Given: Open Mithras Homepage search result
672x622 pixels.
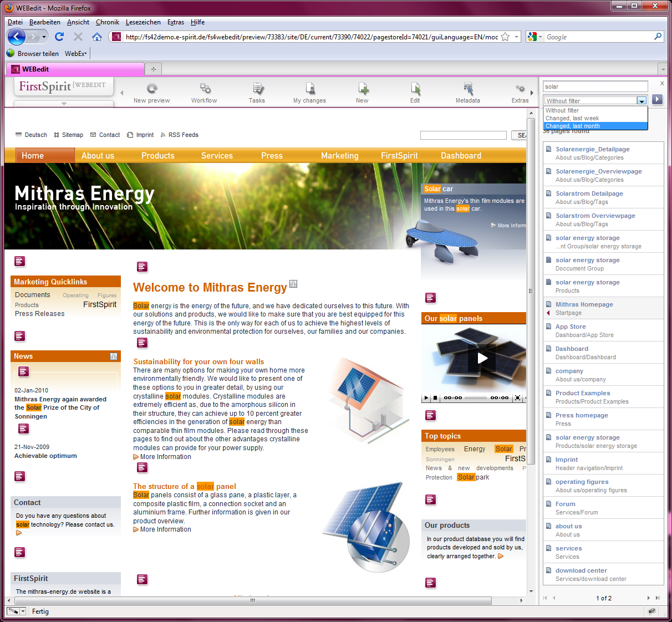Looking at the screenshot, I should 603,308.
